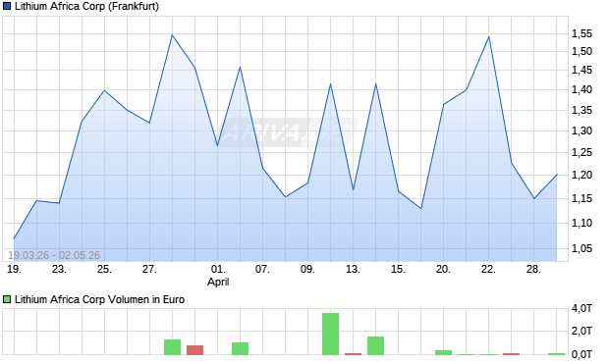Click the 0,0T volume axis label
Screen dimensions: 609x364
581,354
